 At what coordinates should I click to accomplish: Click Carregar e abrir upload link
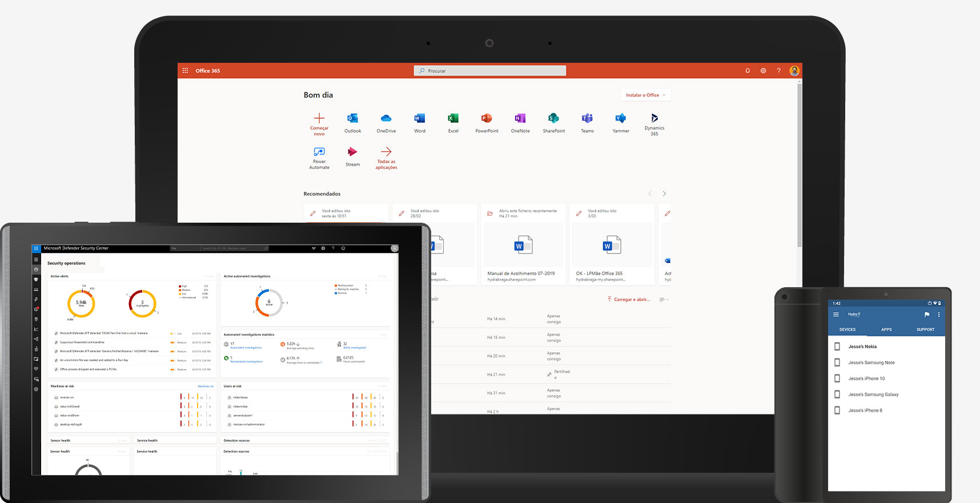point(628,300)
